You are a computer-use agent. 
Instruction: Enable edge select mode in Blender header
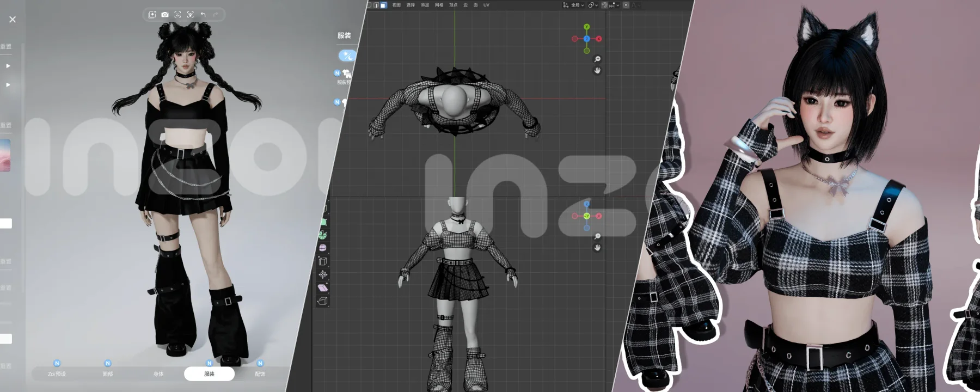377,5
